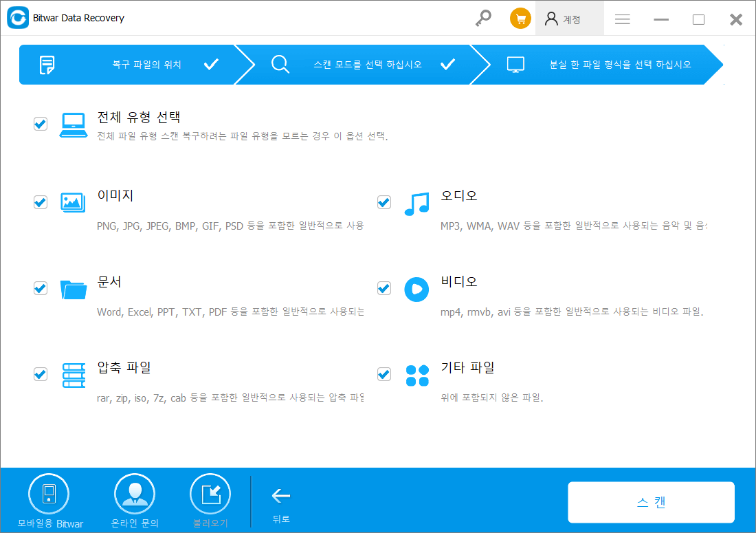Click the monitor icon in file type step
This screenshot has height=533, width=756.
tap(515, 65)
